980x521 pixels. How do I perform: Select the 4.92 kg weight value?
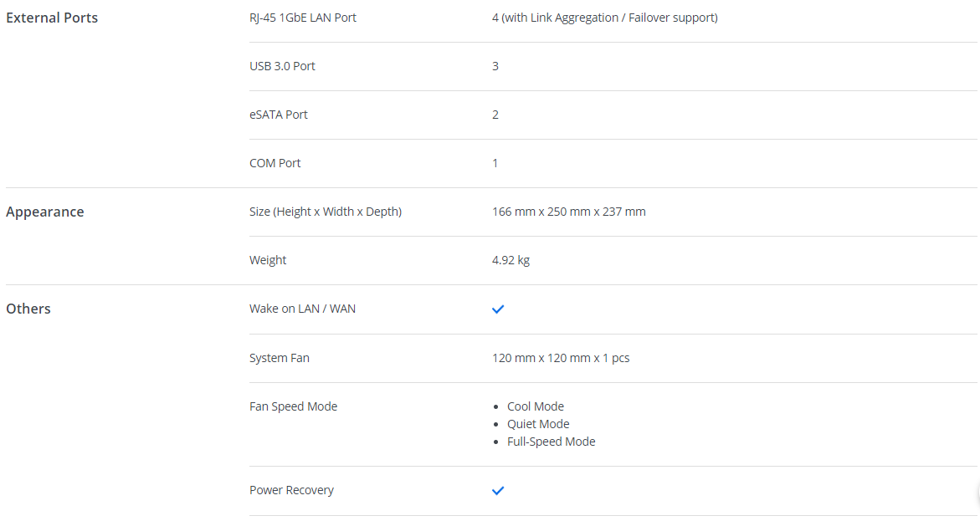coord(511,260)
